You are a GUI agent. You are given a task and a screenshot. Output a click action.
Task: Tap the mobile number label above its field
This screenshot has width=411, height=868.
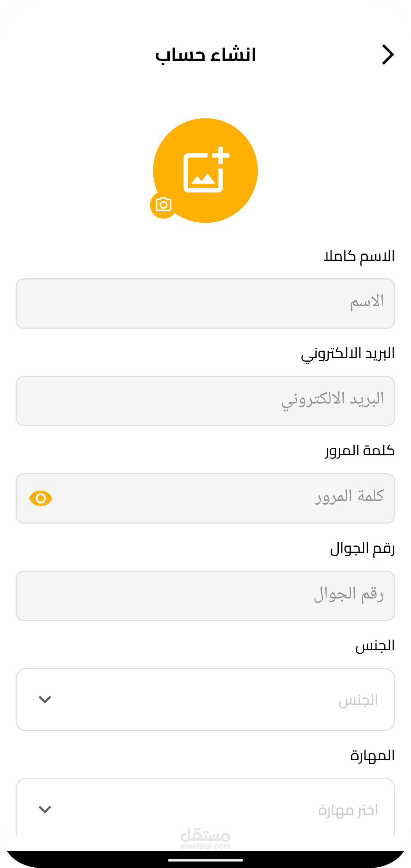[362, 549]
